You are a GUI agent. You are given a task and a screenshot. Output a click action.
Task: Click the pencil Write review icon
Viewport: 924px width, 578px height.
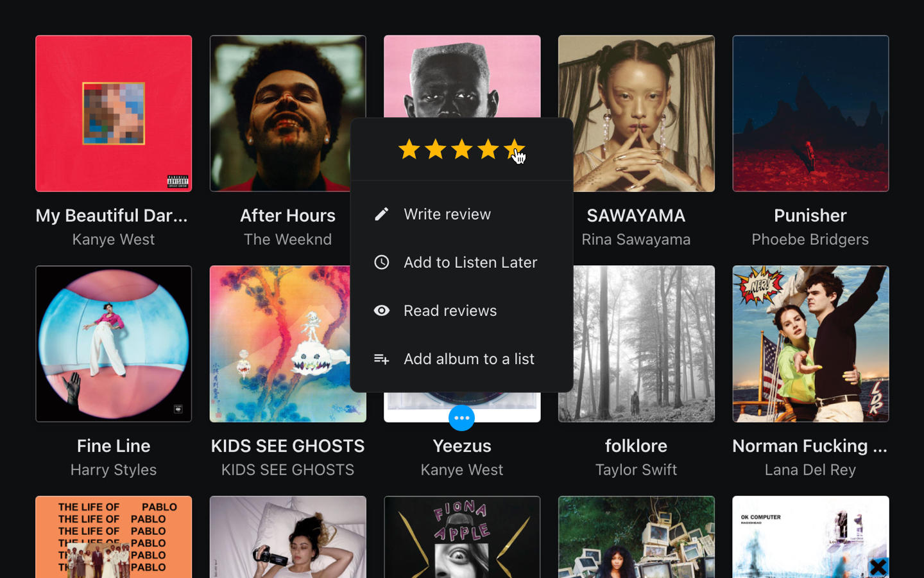[382, 214]
